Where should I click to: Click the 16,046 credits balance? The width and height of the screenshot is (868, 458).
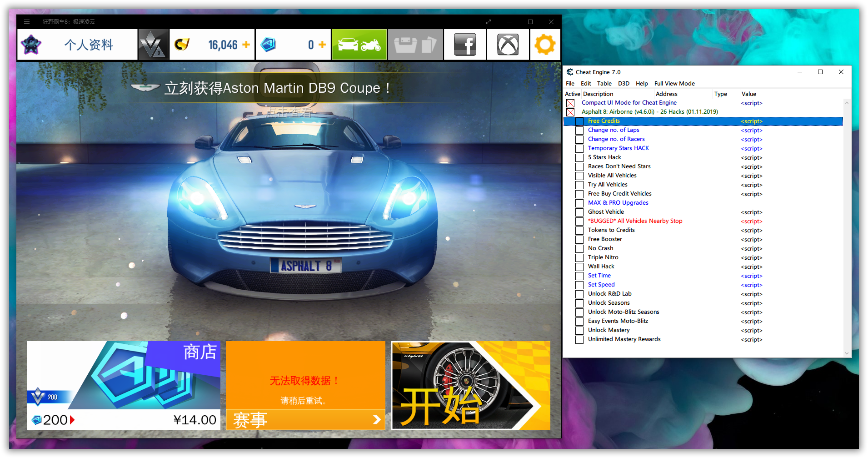click(223, 45)
